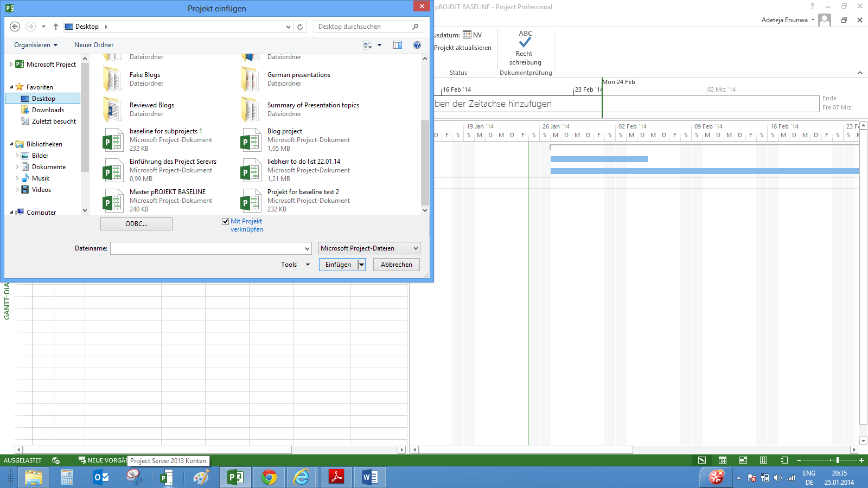The width and height of the screenshot is (868, 488).
Task: Select Dokumente library in navigation pane
Action: point(48,167)
